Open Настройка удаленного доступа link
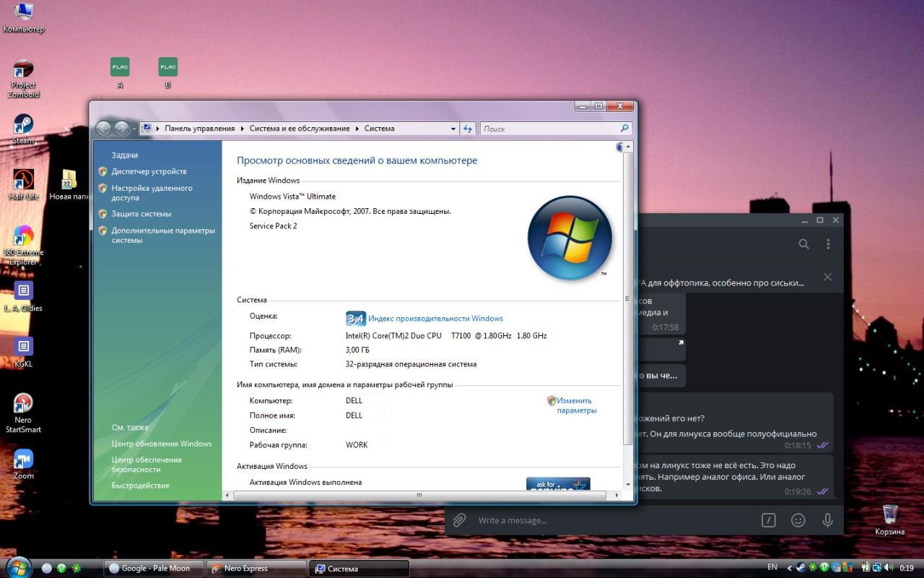 152,192
